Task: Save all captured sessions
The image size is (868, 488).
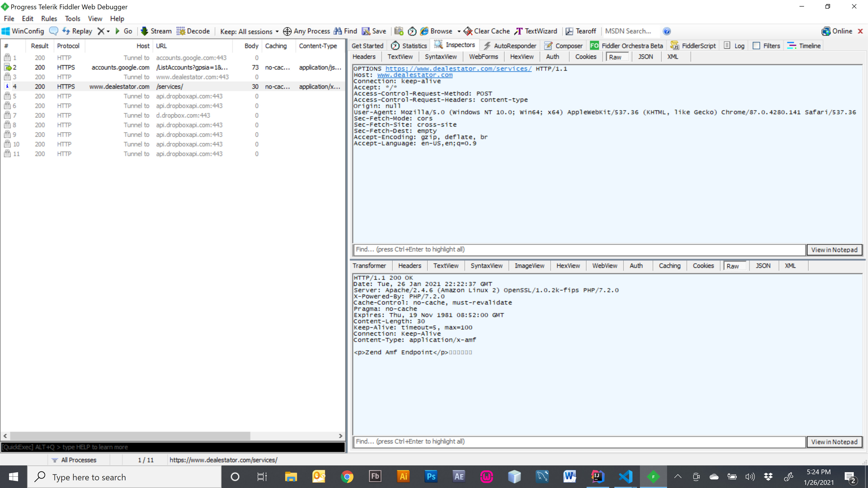Action: click(374, 31)
